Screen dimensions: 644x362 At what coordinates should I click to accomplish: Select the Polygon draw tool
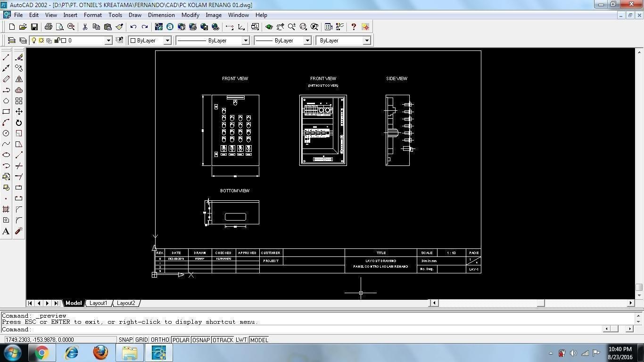pyautogui.click(x=6, y=100)
